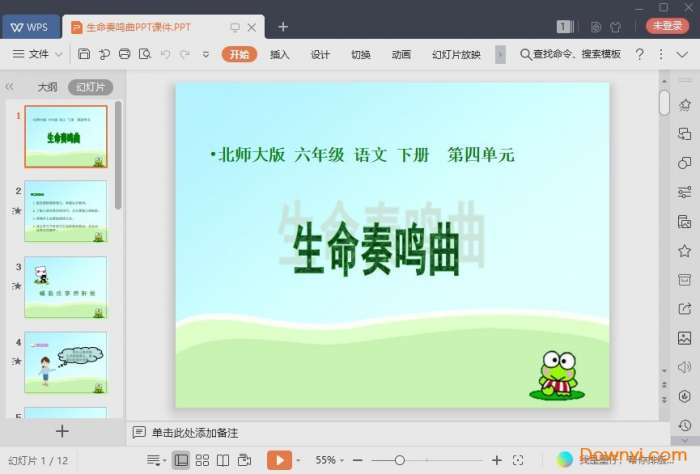Open audio speaker icon in right sidebar
The width and height of the screenshot is (700, 474).
click(x=684, y=367)
